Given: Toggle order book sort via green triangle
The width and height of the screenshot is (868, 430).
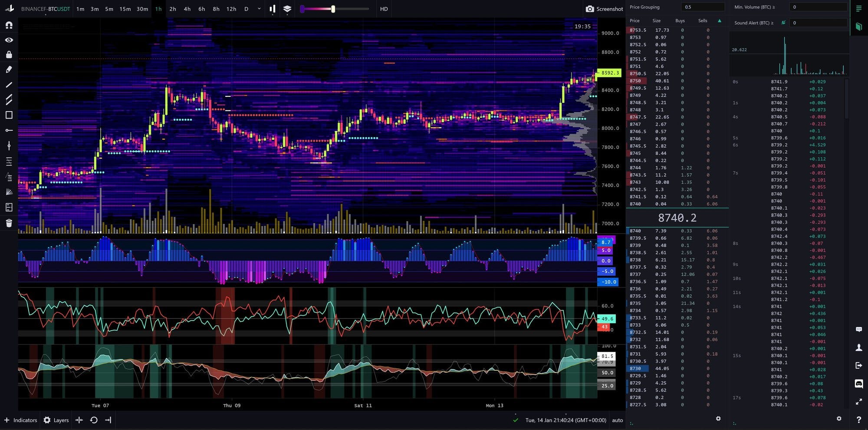Looking at the screenshot, I should [719, 20].
